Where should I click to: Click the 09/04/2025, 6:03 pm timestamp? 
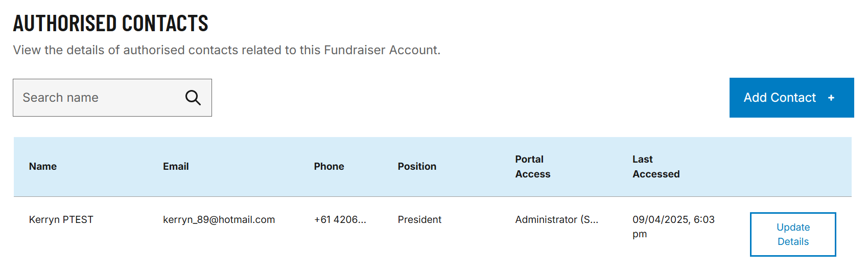[673, 227]
